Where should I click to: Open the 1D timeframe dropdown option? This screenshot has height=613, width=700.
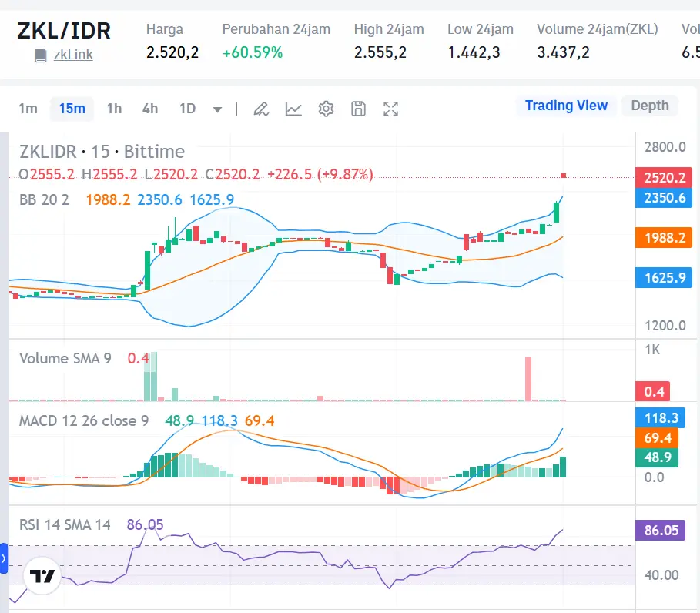187,109
